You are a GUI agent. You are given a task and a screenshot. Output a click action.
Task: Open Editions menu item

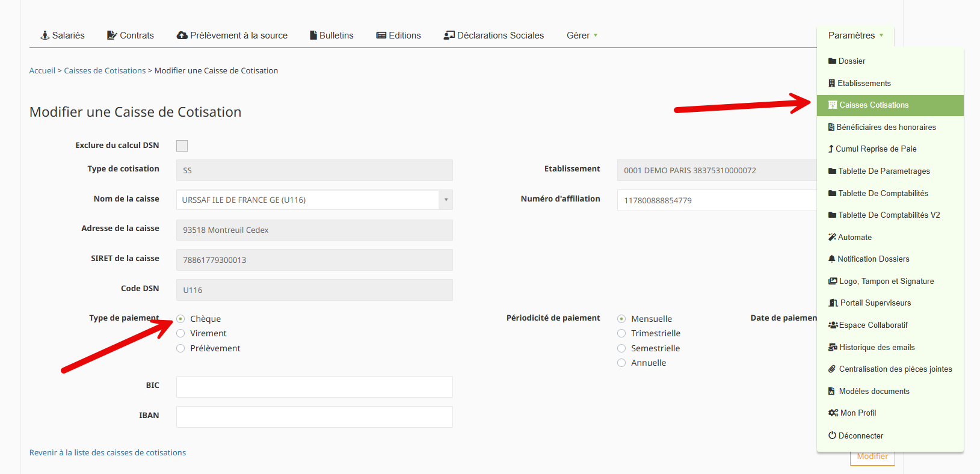point(398,35)
